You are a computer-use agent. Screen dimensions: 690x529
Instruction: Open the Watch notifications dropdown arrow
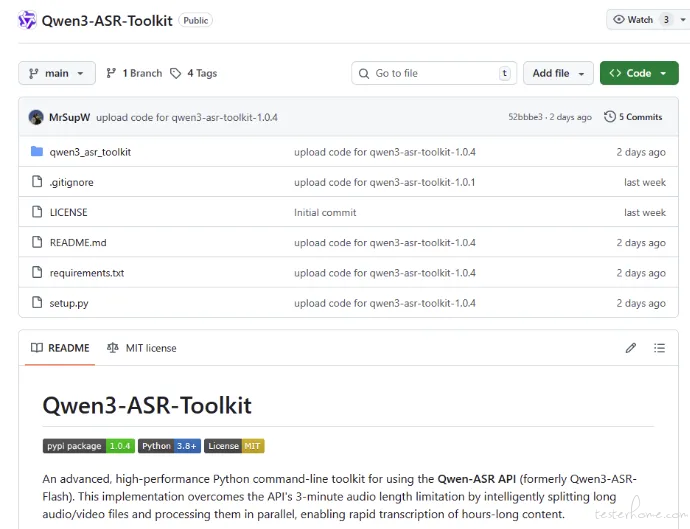click(684, 20)
